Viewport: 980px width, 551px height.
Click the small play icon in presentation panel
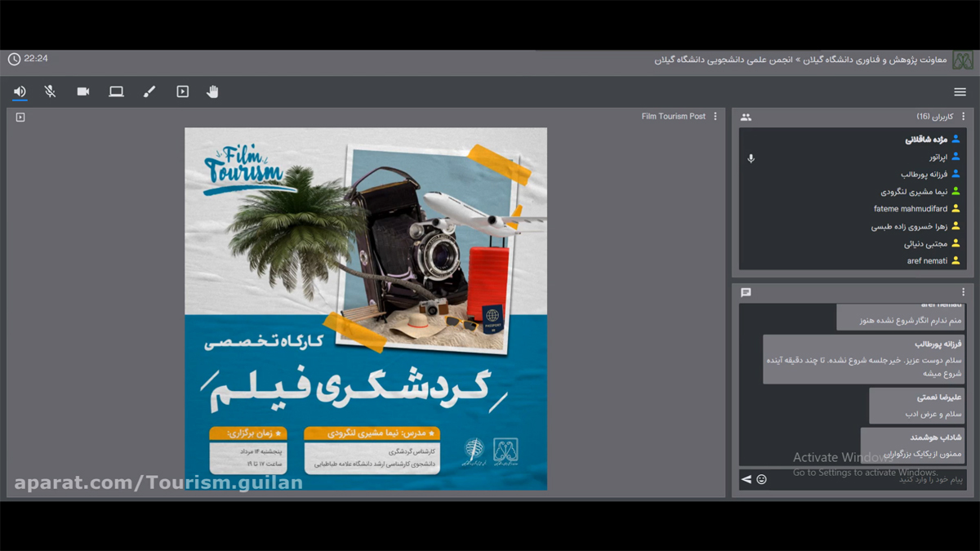[x=20, y=118]
